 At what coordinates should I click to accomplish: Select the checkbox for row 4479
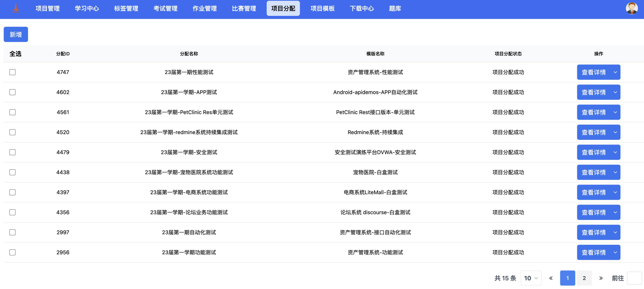click(x=12, y=152)
